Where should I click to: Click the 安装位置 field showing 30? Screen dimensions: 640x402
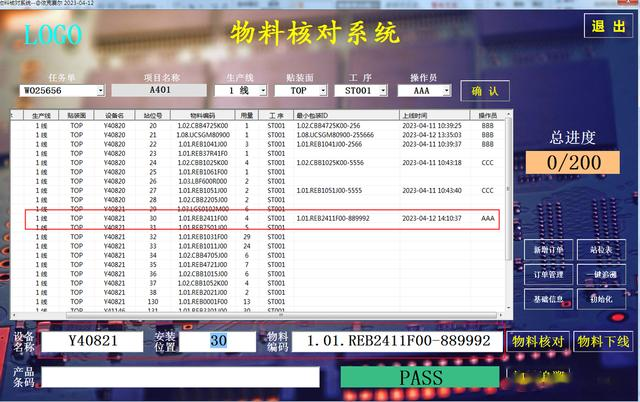pyautogui.click(x=218, y=341)
